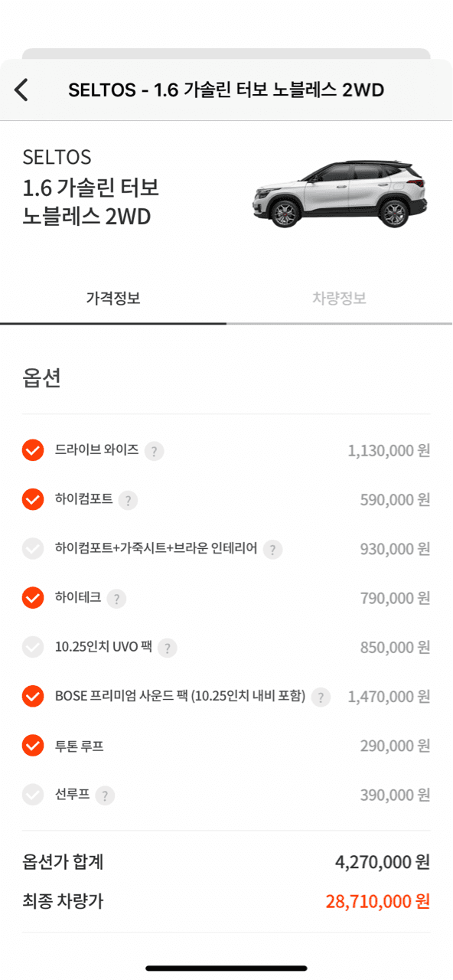This screenshot has height=980, width=453.
Task: Open help tooltip for 하이컴포트+가죽시트+브라운 인테리어
Action: (273, 549)
